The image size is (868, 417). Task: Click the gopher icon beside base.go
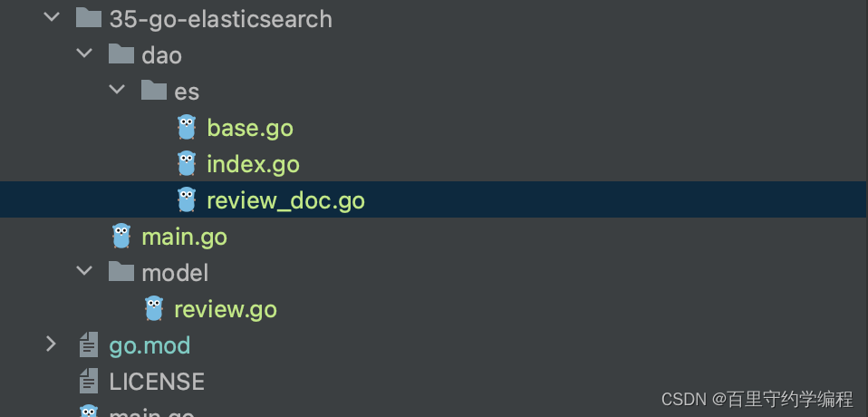187,127
